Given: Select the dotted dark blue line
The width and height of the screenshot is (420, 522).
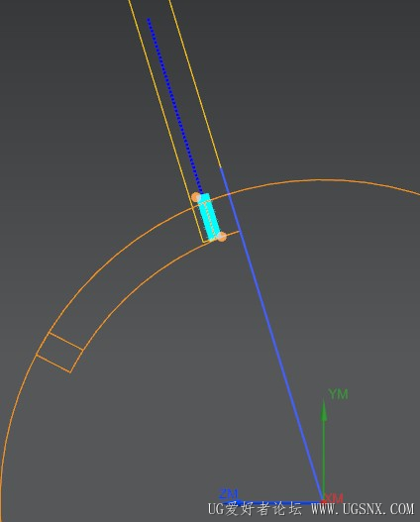Looking at the screenshot, I should 174,106.
